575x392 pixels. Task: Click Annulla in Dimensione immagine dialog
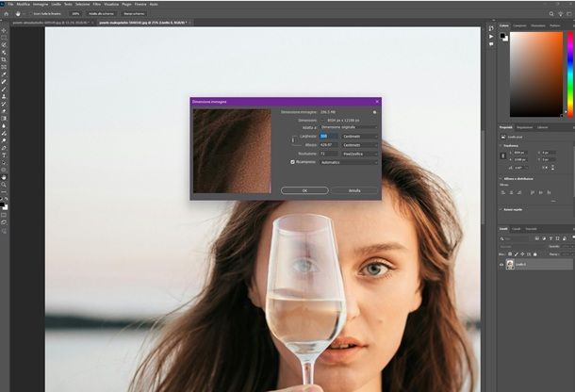click(x=354, y=190)
